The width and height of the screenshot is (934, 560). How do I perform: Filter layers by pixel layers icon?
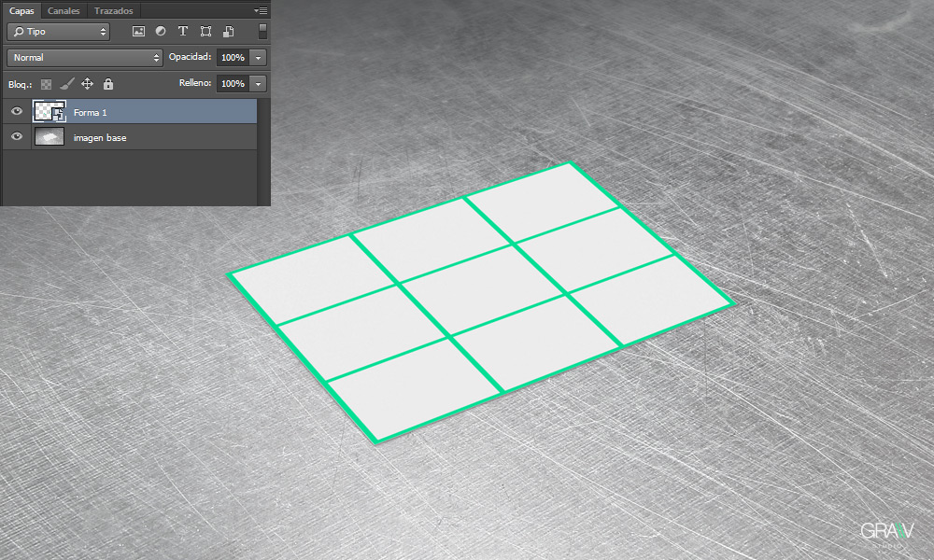[x=138, y=32]
